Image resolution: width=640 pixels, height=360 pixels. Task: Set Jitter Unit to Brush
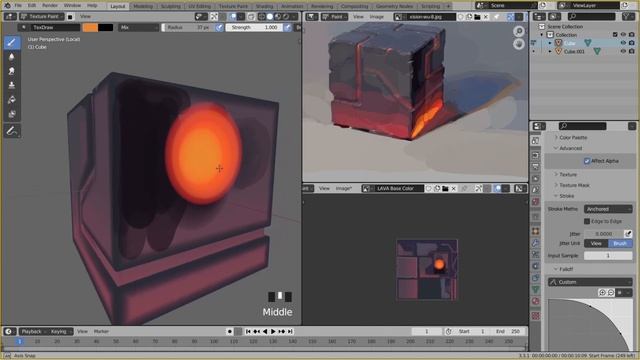point(620,243)
